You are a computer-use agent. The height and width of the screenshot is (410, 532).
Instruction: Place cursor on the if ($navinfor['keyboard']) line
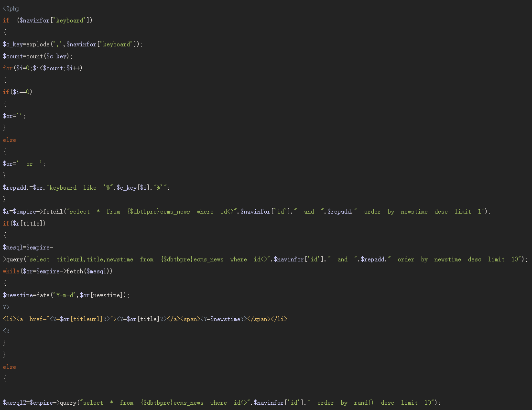(x=48, y=21)
